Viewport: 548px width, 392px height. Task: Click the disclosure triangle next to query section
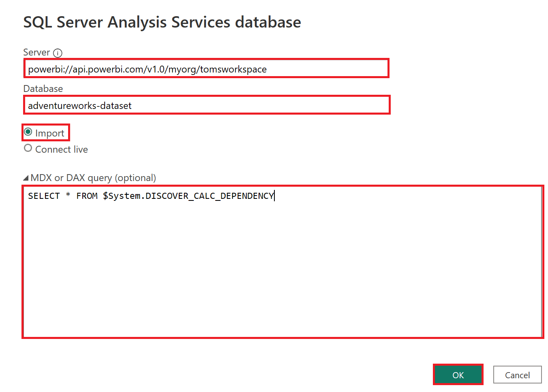(x=26, y=177)
